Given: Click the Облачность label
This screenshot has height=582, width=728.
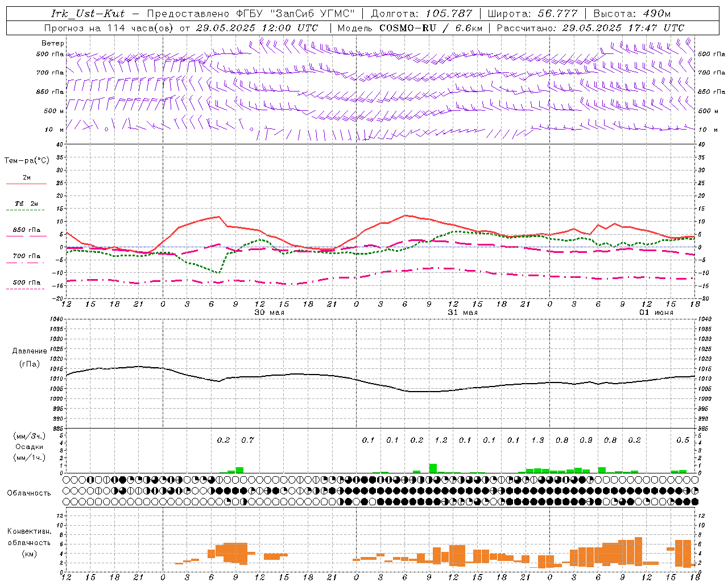Looking at the screenshot, I should pos(29,493).
